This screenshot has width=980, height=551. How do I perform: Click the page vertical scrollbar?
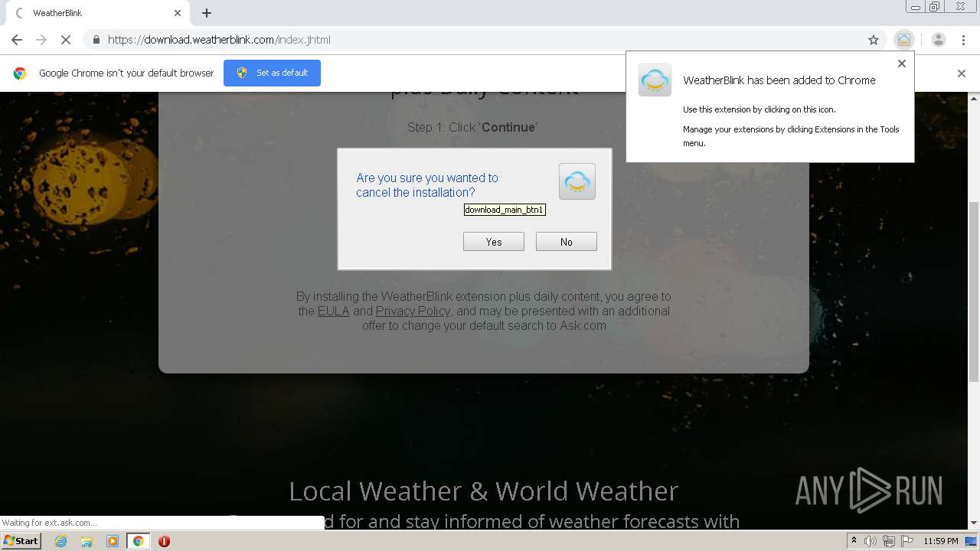coord(974,291)
